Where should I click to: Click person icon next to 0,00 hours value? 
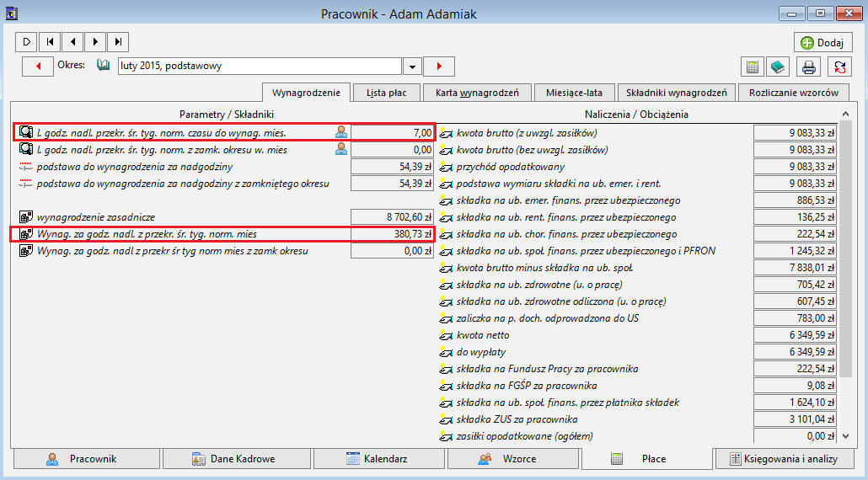pos(341,149)
